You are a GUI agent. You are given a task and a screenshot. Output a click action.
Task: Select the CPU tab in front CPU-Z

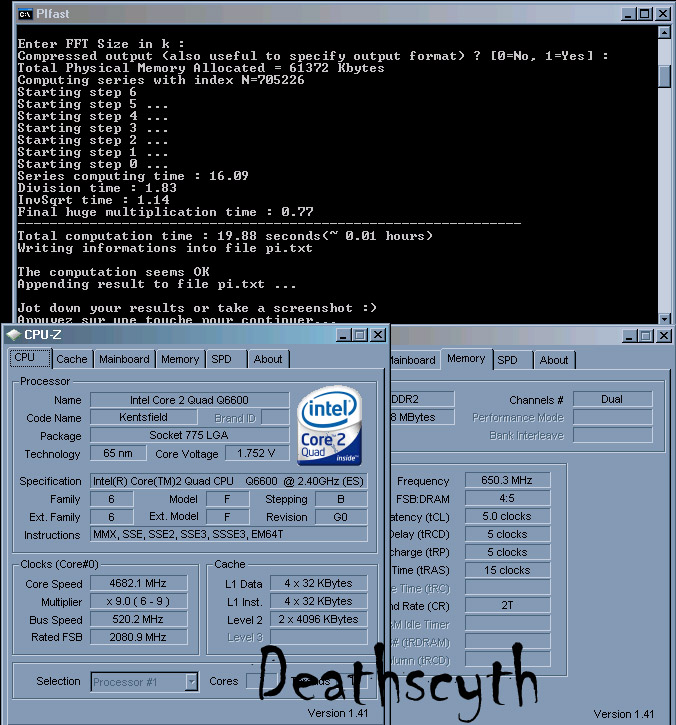(x=30, y=358)
